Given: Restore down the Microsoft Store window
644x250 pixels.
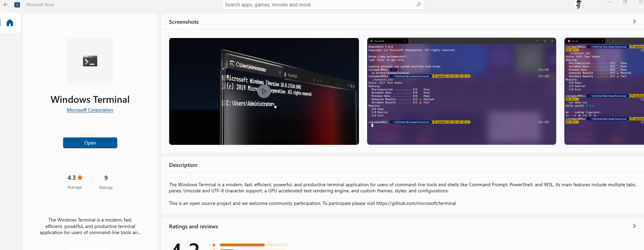Looking at the screenshot, I should point(625,2).
